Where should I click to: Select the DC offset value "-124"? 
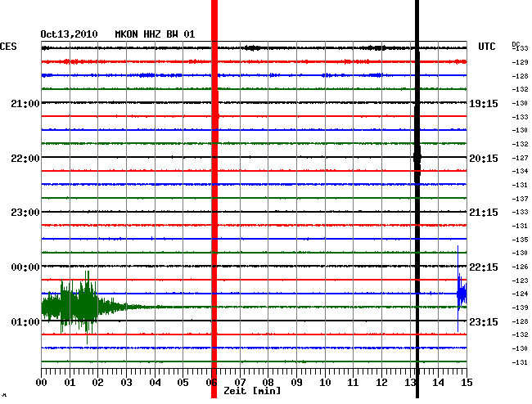(520, 294)
